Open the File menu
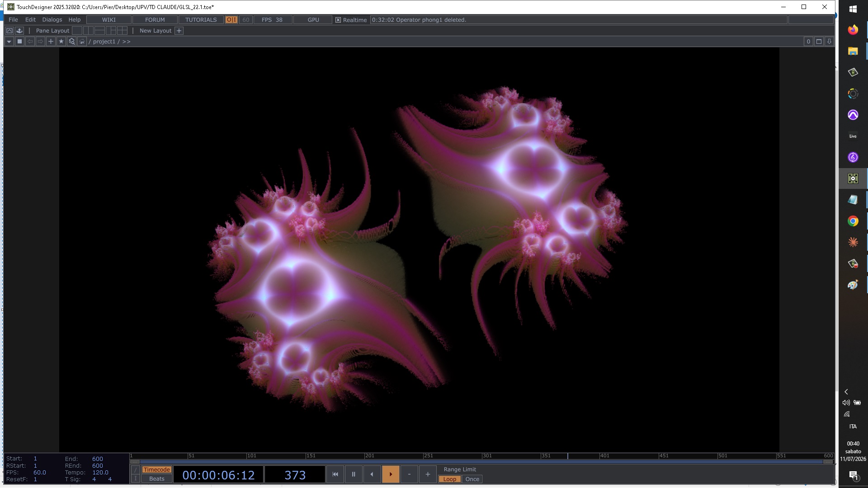This screenshot has width=868, height=488. 13,20
